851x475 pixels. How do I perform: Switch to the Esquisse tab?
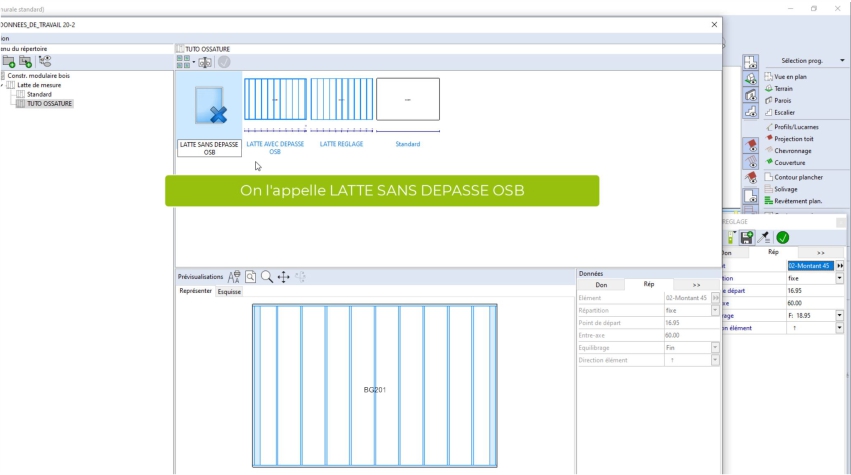229,291
